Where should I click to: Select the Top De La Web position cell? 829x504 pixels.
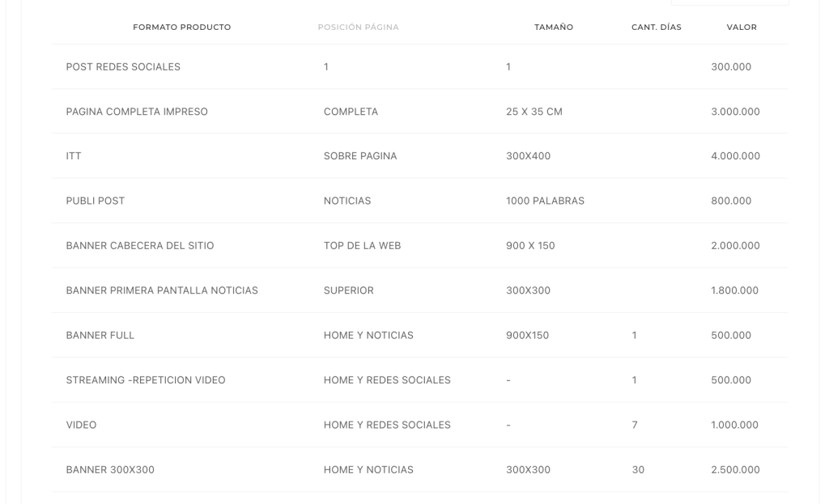tap(362, 246)
